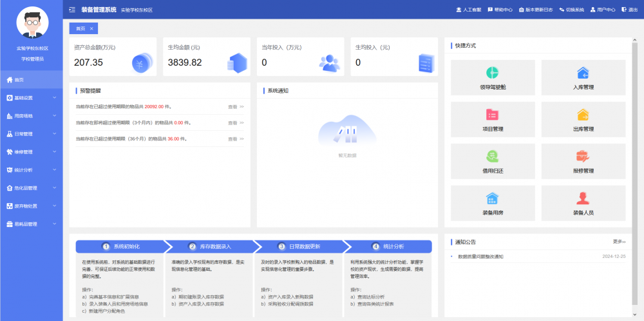Close the 首页 tab
Image resolution: width=644 pixels, height=321 pixels.
coord(91,29)
